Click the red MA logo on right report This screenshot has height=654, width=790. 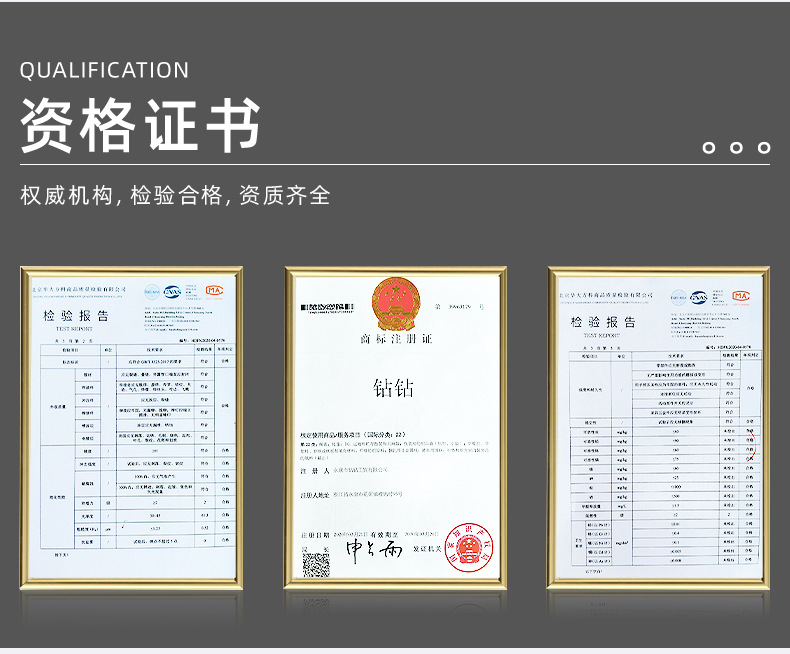point(740,296)
